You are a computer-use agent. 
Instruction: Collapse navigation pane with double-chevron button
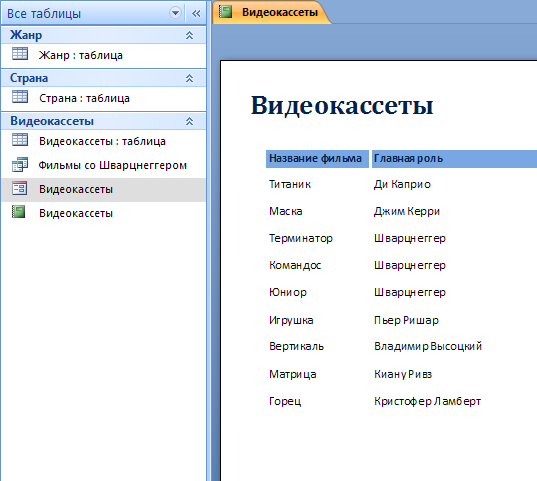[196, 13]
